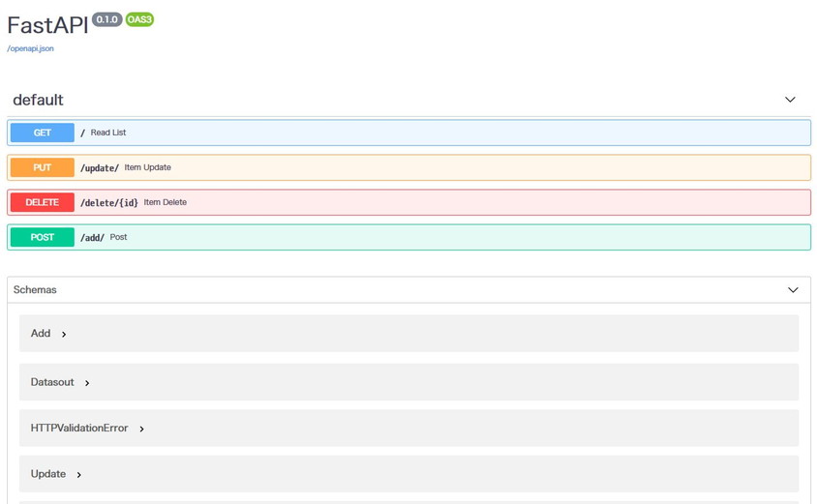Open the /openapi.json link

click(x=30, y=48)
